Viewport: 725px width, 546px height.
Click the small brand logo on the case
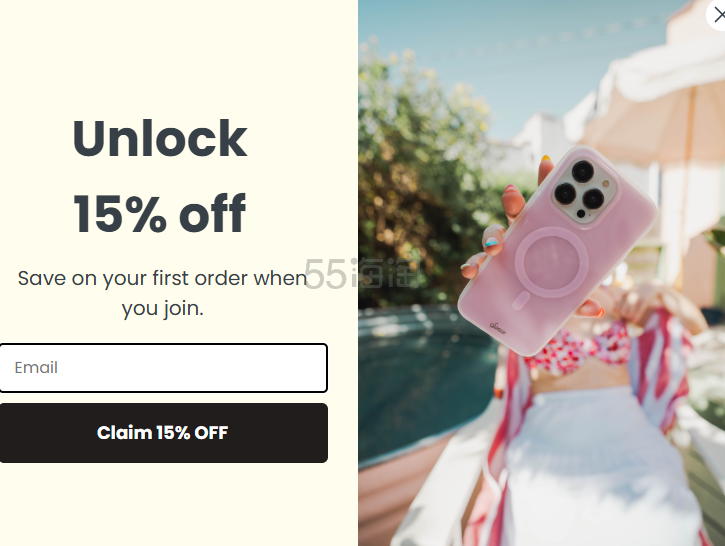coord(498,328)
